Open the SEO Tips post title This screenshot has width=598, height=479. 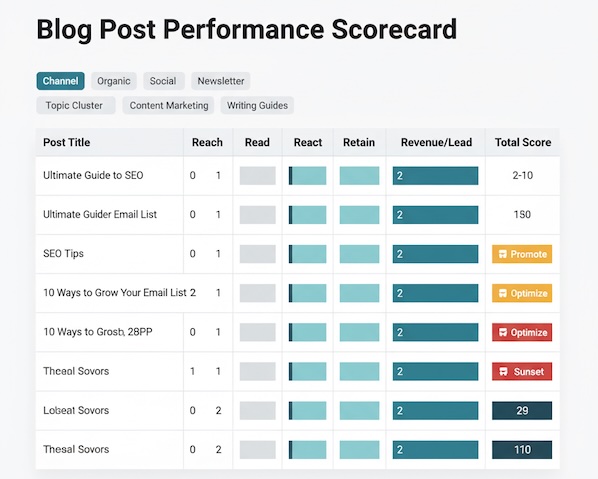tap(63, 254)
